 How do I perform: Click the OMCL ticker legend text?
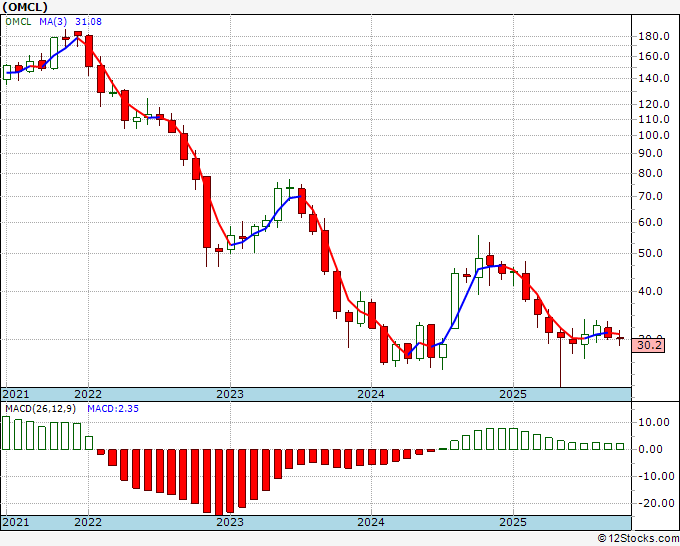coord(18,21)
